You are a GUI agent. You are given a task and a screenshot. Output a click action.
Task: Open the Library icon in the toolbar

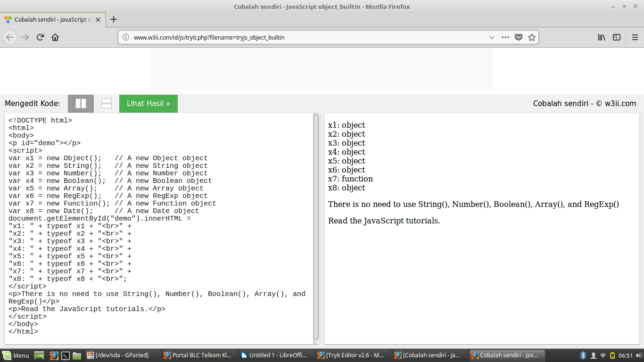[x=602, y=37]
